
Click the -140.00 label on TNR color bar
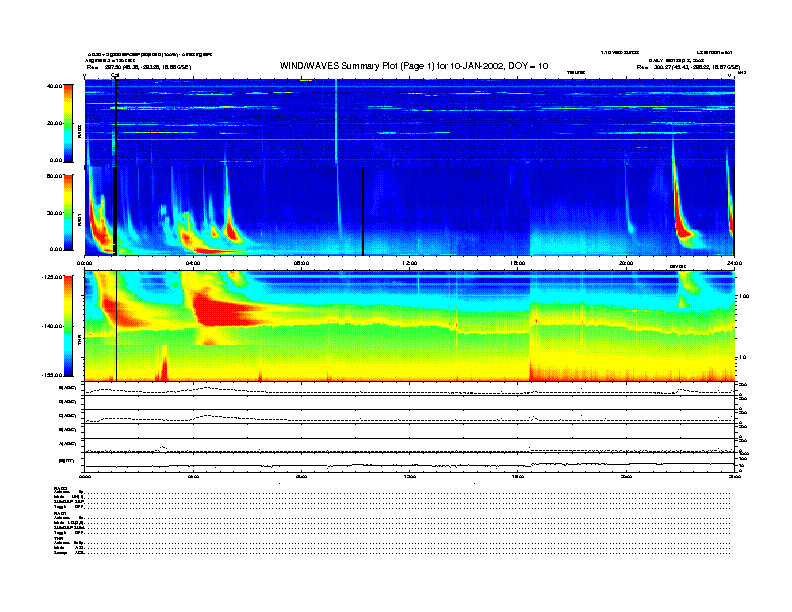(x=52, y=326)
